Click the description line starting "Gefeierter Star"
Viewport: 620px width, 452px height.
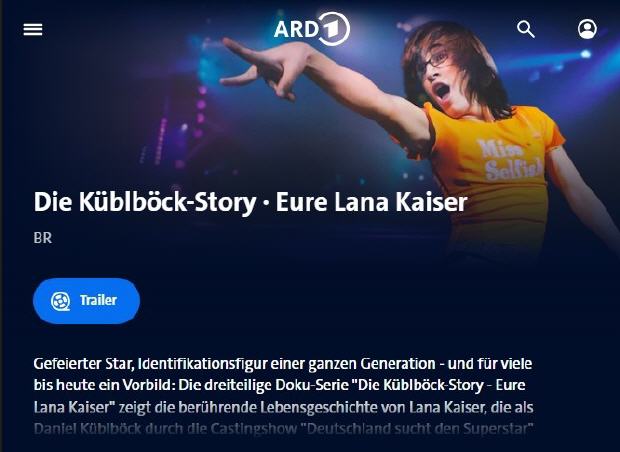pos(283,363)
